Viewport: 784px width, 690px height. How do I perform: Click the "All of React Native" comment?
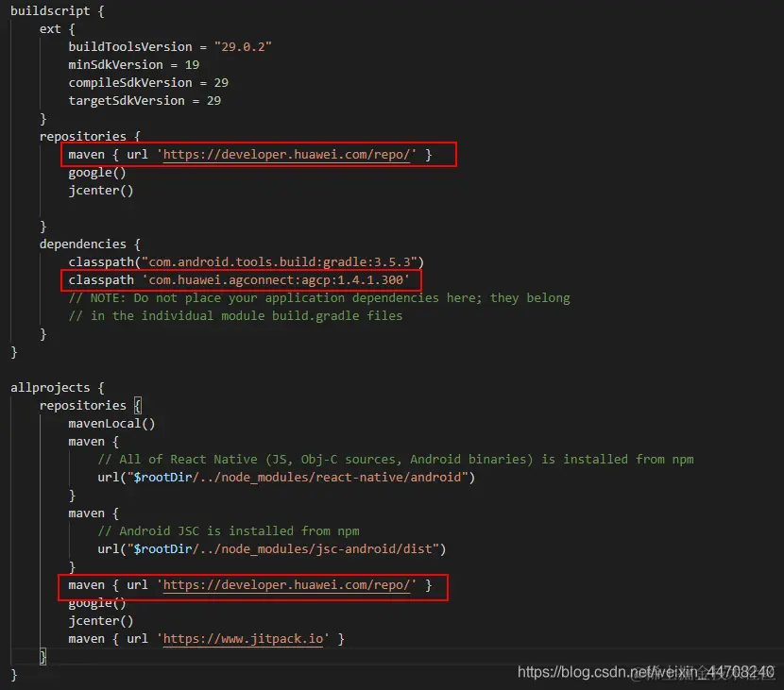tap(396, 459)
